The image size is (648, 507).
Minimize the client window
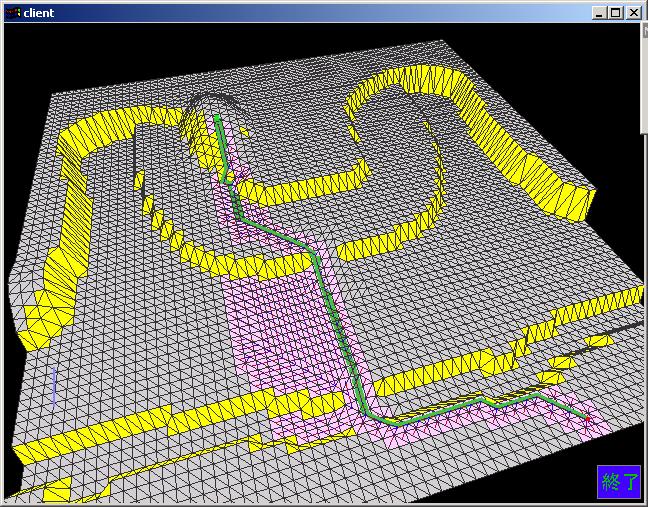pos(598,13)
